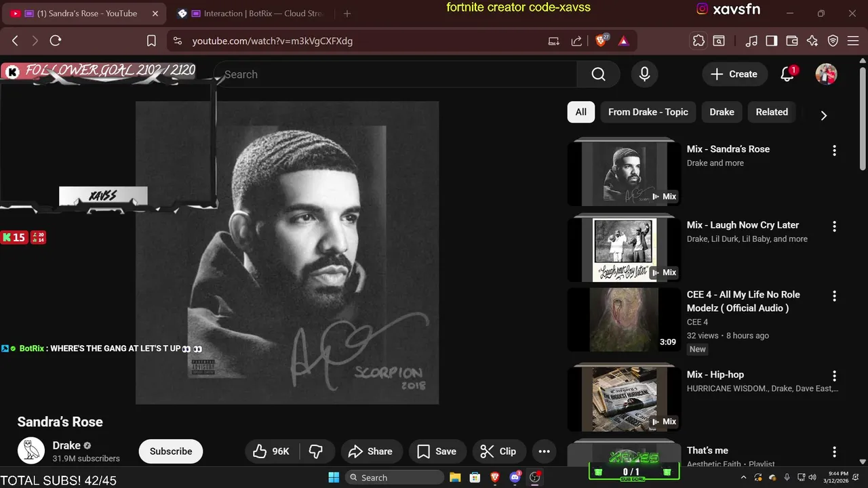Viewport: 868px width, 488px height.
Task: Start voice search with the microphone icon
Action: (x=645, y=75)
